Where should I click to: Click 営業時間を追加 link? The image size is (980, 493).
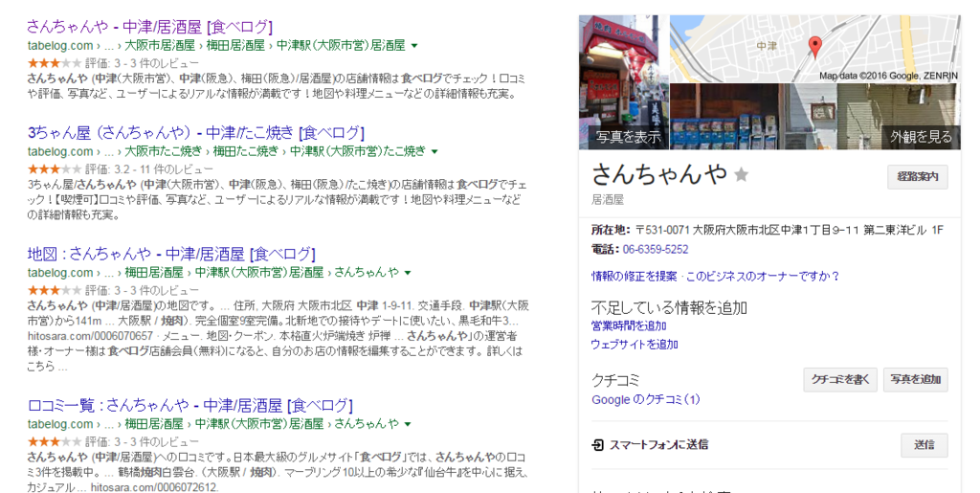(x=629, y=325)
